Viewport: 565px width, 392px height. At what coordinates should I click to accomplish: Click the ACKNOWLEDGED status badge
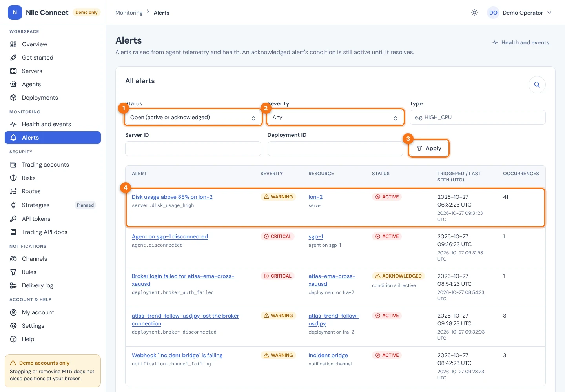(x=398, y=276)
